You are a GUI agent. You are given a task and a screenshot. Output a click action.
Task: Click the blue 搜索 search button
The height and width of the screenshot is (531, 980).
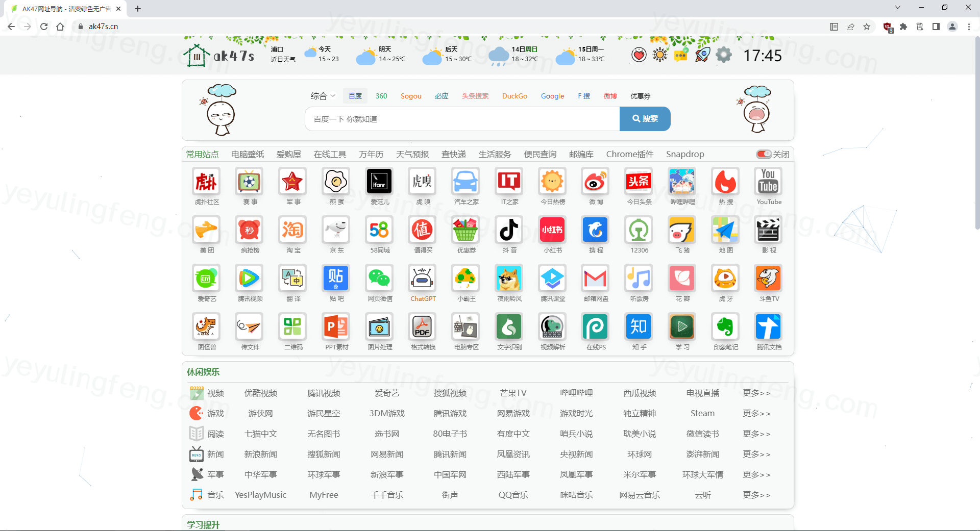click(645, 119)
